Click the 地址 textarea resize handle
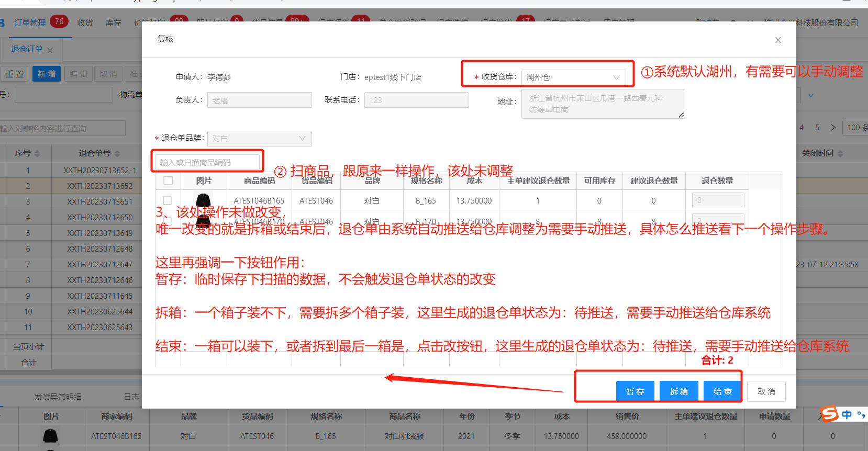This screenshot has height=451, width=868. 681,115
